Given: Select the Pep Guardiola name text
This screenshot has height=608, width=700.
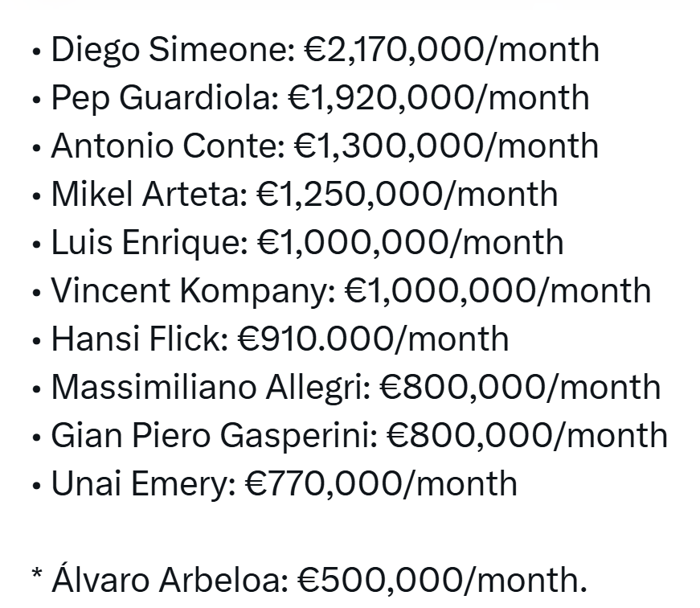Looking at the screenshot, I should pos(165,98).
